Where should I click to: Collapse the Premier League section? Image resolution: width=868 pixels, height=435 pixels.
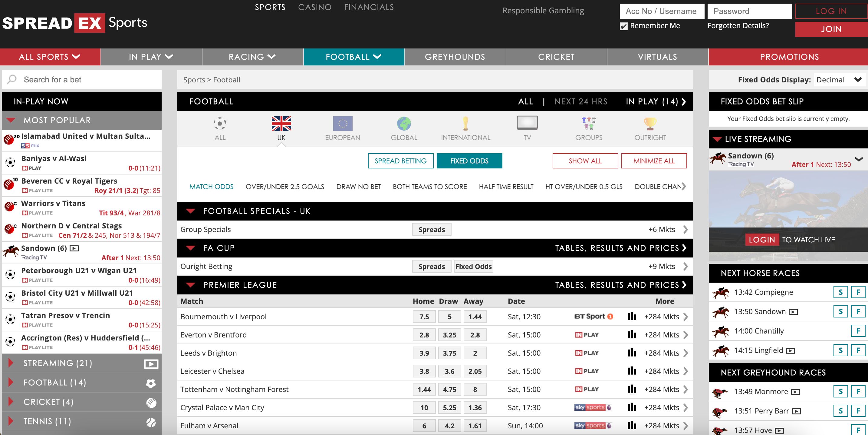(x=191, y=285)
